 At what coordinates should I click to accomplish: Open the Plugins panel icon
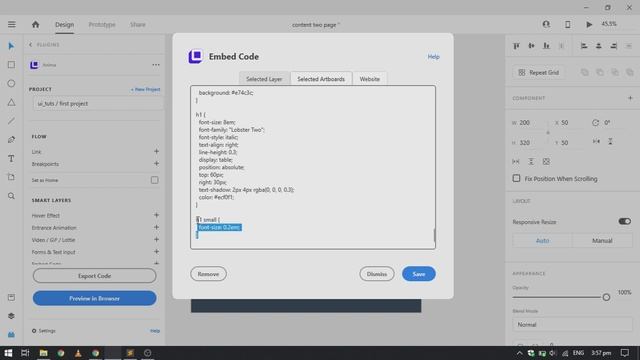11,334
